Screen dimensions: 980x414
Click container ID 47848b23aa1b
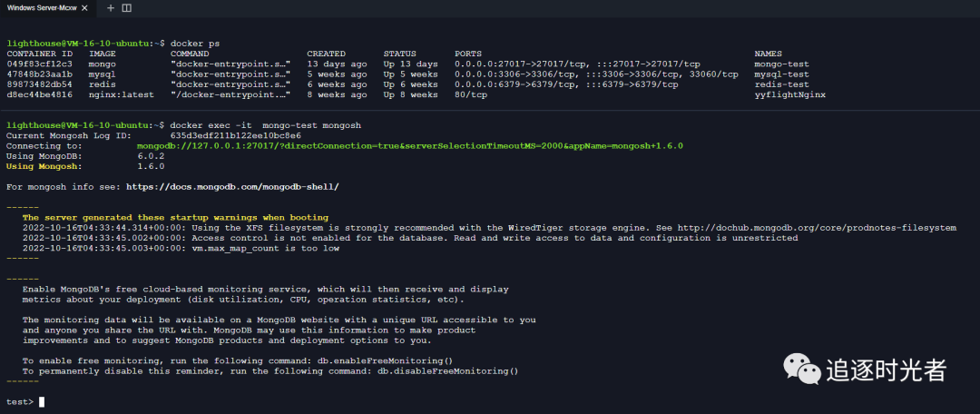[x=39, y=74]
